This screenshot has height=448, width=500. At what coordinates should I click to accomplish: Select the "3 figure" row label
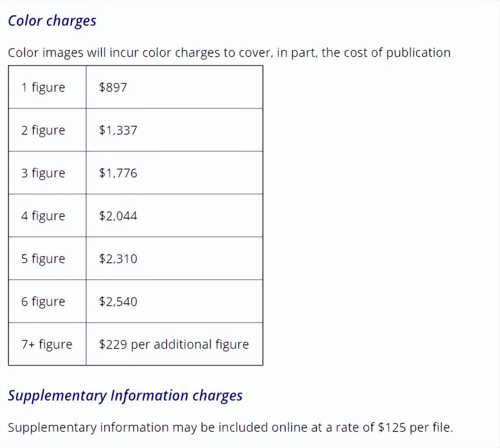pyautogui.click(x=43, y=173)
